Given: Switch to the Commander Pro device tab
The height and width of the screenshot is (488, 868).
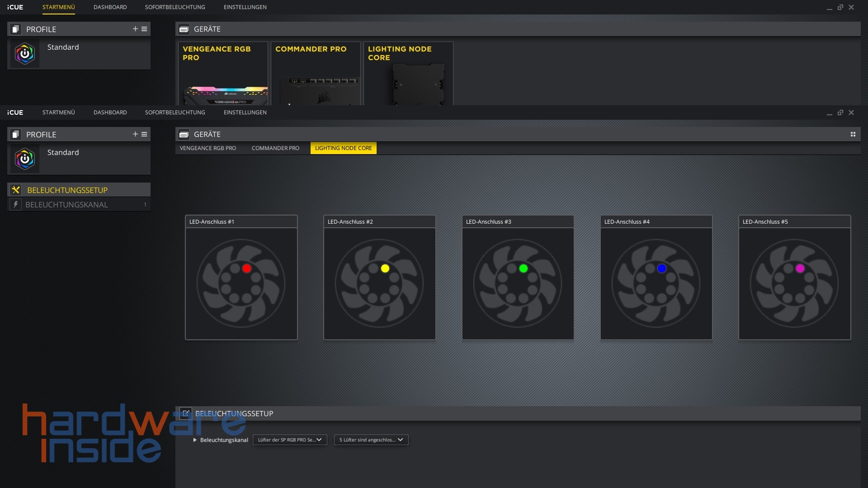Looking at the screenshot, I should pyautogui.click(x=275, y=148).
